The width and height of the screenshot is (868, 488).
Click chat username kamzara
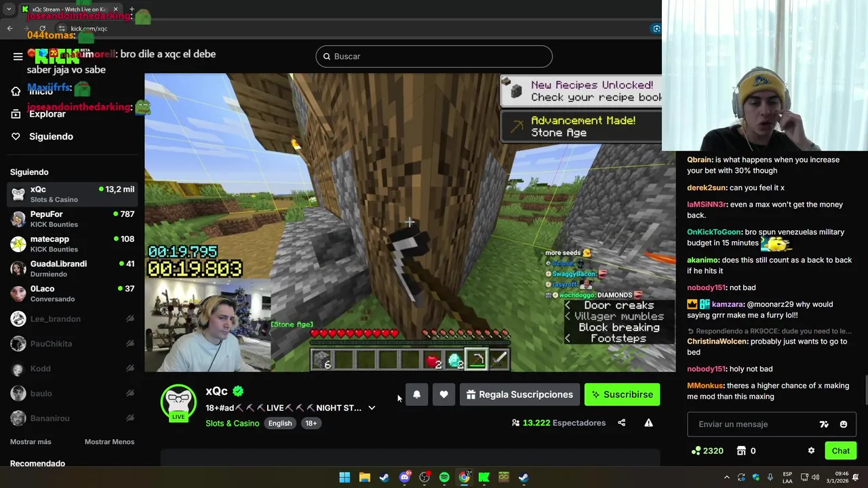click(x=728, y=304)
